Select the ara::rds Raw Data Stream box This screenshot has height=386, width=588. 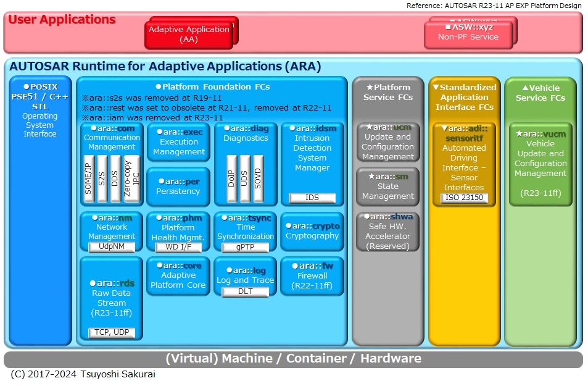pos(112,298)
